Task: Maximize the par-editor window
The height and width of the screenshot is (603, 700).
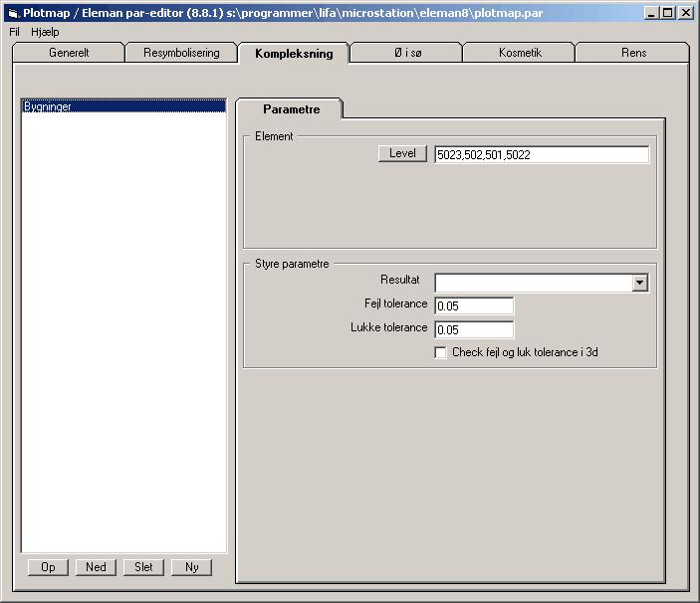Action: (667, 13)
